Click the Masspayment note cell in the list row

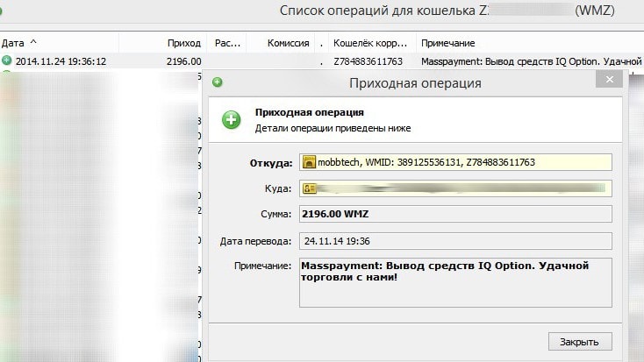(532, 61)
